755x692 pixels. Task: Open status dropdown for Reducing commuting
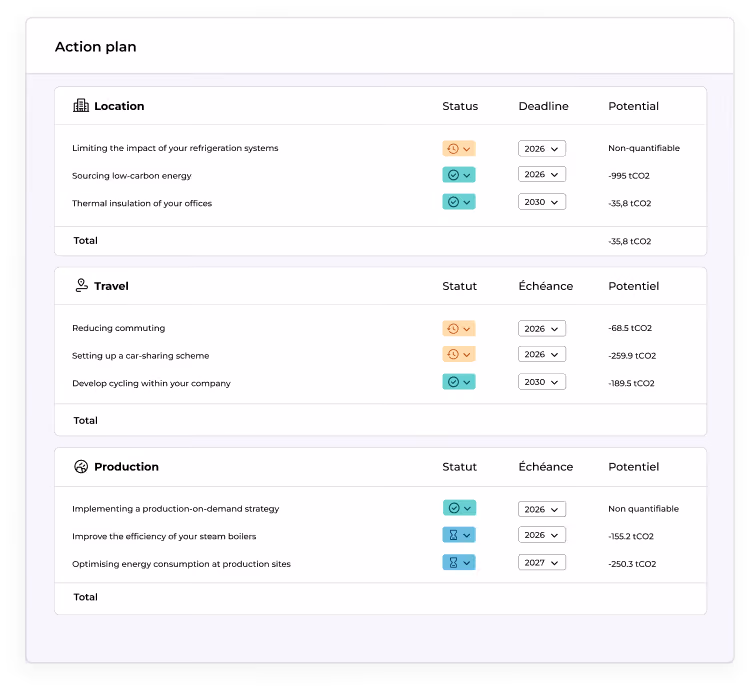click(x=459, y=329)
